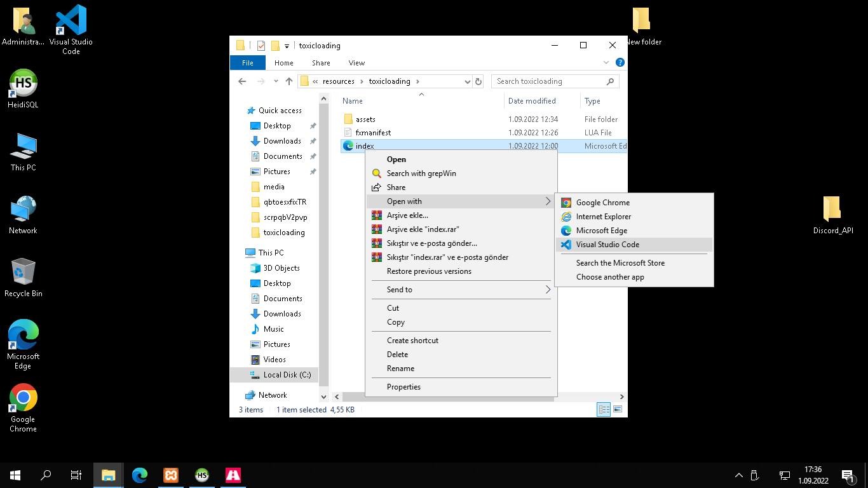This screenshot has width=868, height=488.
Task: Show hidden system tray icons
Action: tap(738, 475)
